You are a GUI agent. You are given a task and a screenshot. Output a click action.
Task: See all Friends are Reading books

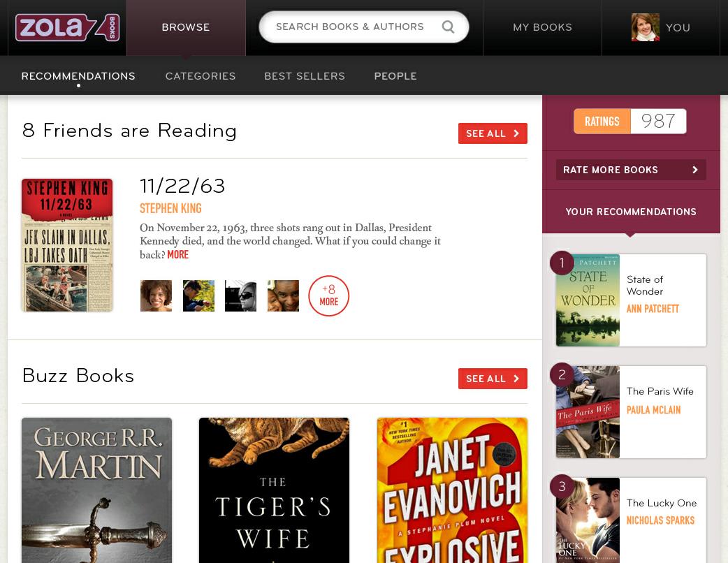coord(493,133)
